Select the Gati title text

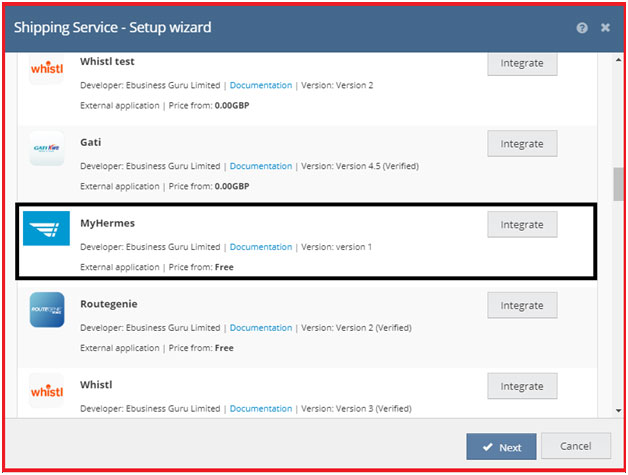pyautogui.click(x=91, y=143)
